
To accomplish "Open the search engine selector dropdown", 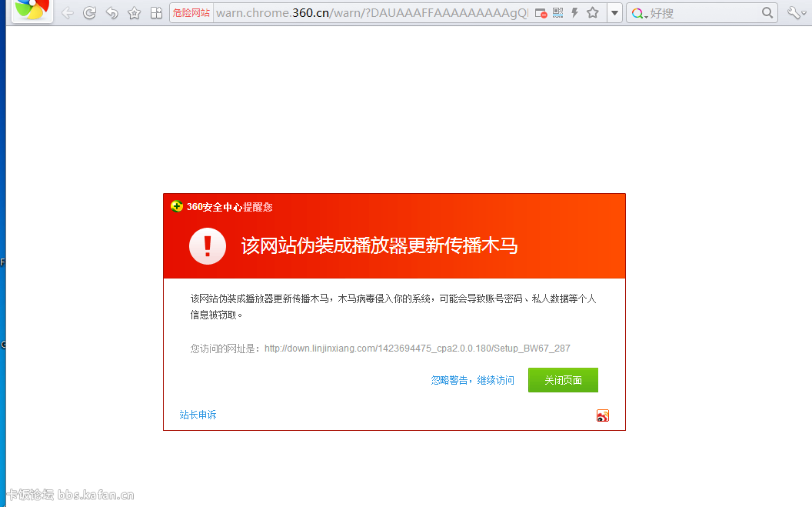I will pyautogui.click(x=640, y=14).
